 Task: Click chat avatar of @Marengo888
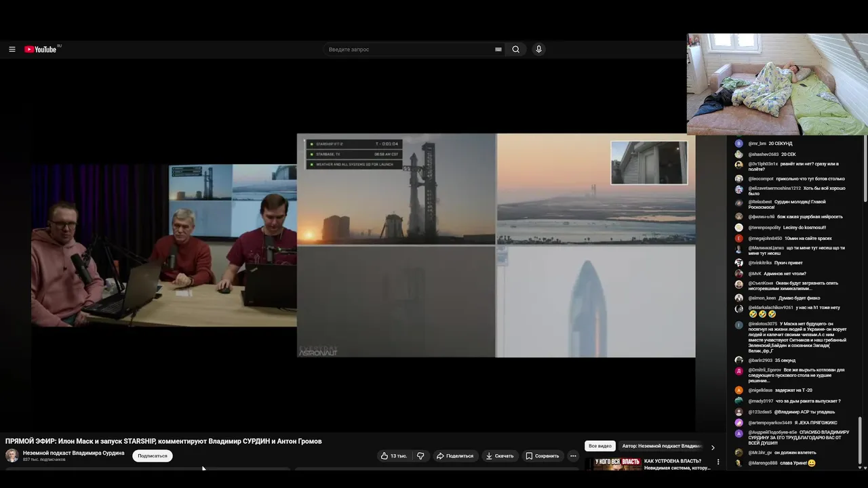click(739, 464)
